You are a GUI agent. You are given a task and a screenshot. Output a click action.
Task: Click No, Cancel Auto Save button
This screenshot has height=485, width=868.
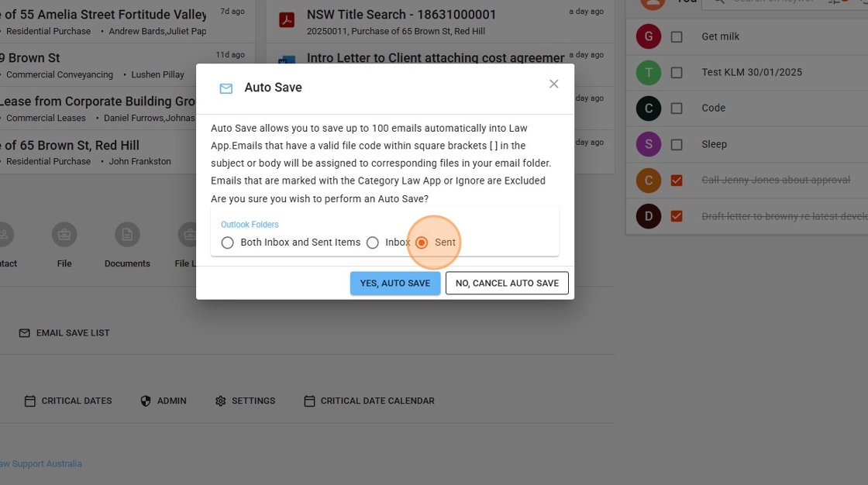point(507,283)
